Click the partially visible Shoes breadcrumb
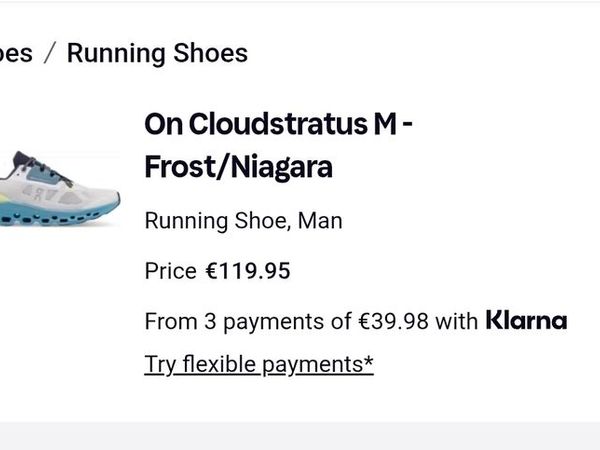This screenshot has height=450, width=600. pyautogui.click(x=16, y=53)
